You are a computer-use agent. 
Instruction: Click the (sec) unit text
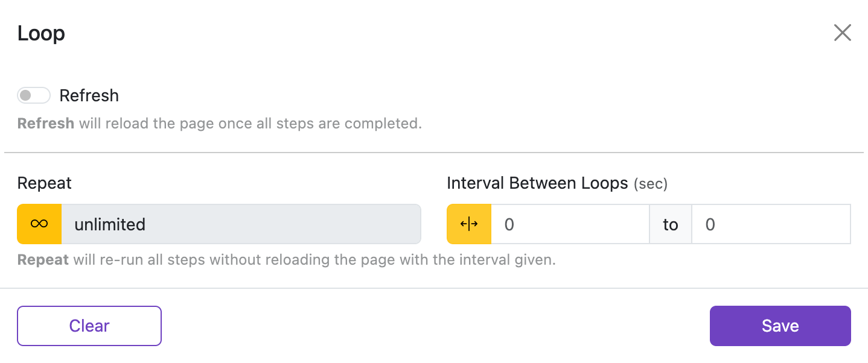click(651, 184)
